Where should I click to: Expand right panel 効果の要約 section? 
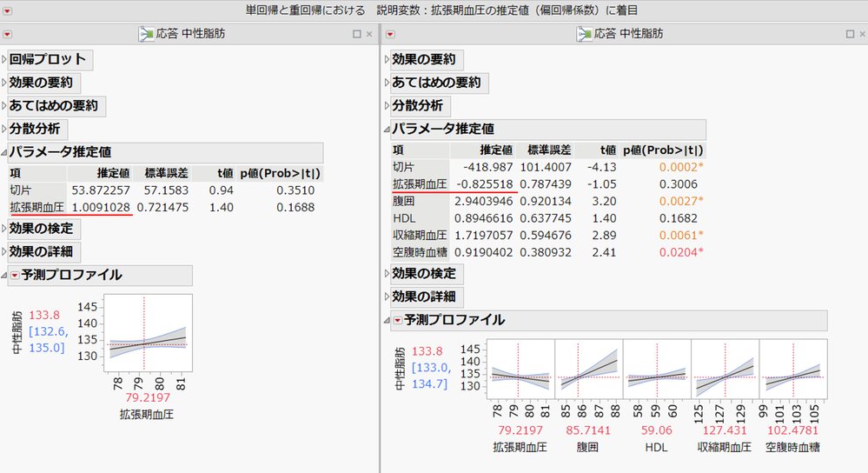(387, 59)
